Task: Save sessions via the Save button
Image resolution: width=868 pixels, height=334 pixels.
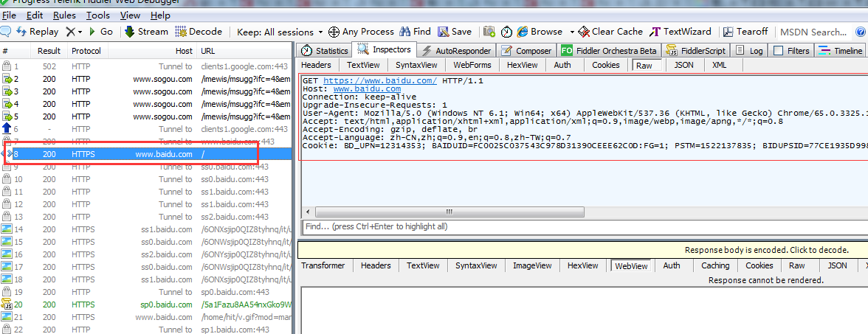Action: coord(455,32)
